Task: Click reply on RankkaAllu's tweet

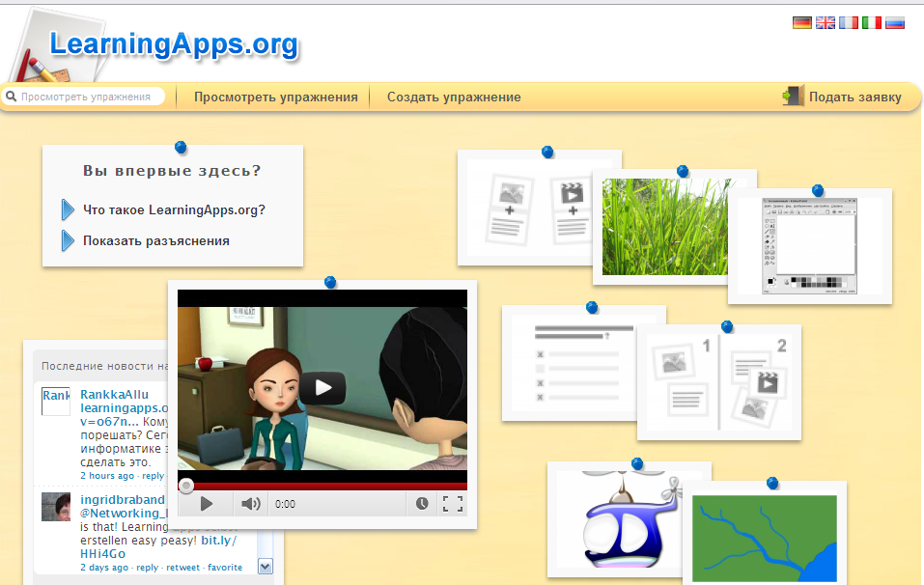Action: (x=152, y=475)
